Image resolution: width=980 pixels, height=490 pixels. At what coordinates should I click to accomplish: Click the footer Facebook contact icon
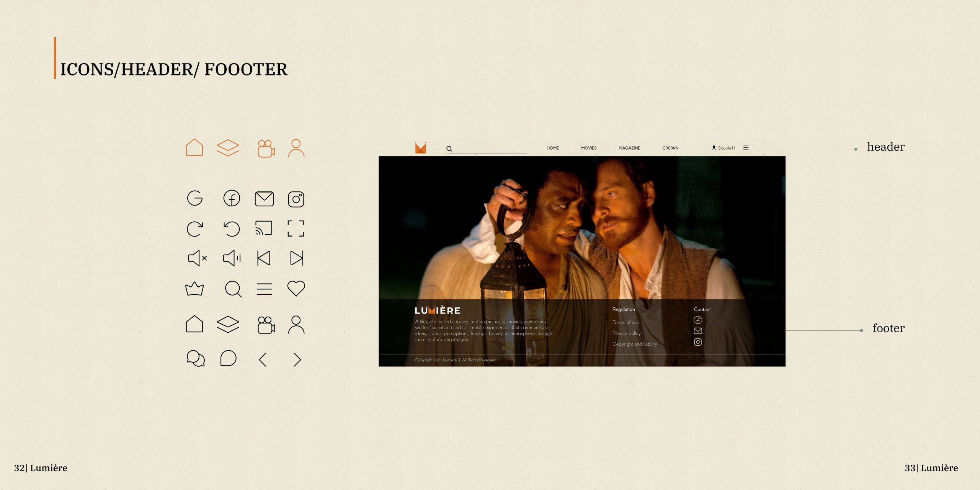[x=698, y=320]
